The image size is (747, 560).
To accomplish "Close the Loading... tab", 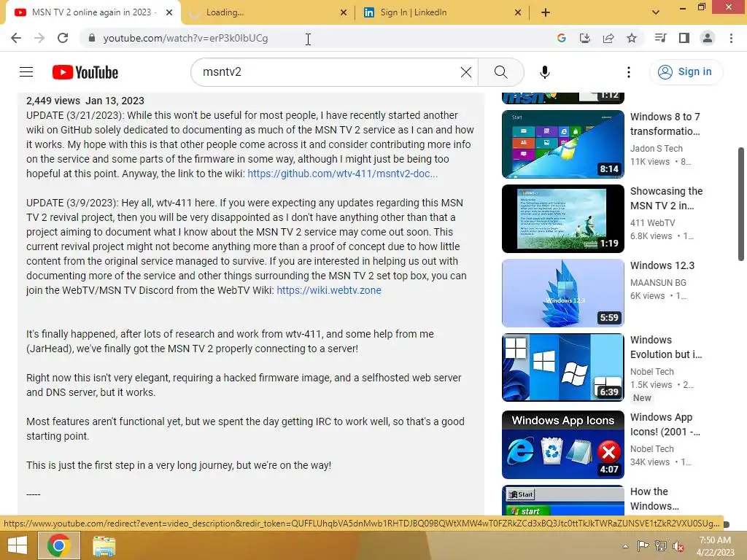I will 344,12.
